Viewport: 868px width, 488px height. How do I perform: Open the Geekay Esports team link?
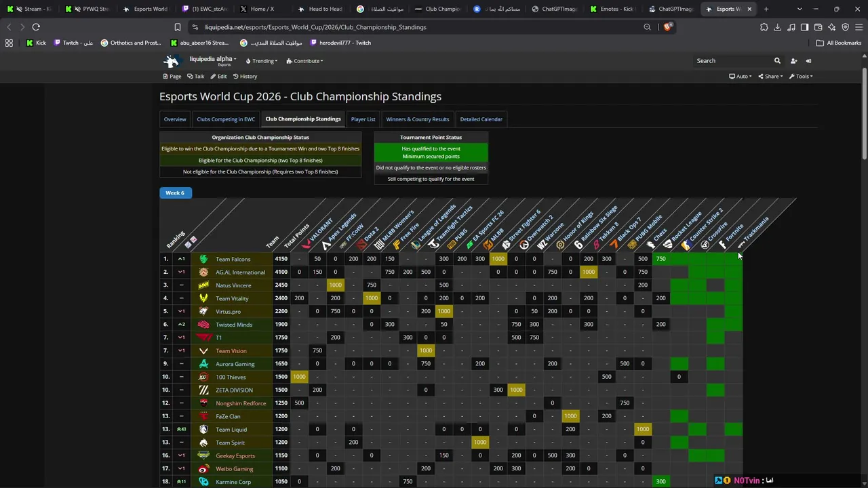[235, 456]
